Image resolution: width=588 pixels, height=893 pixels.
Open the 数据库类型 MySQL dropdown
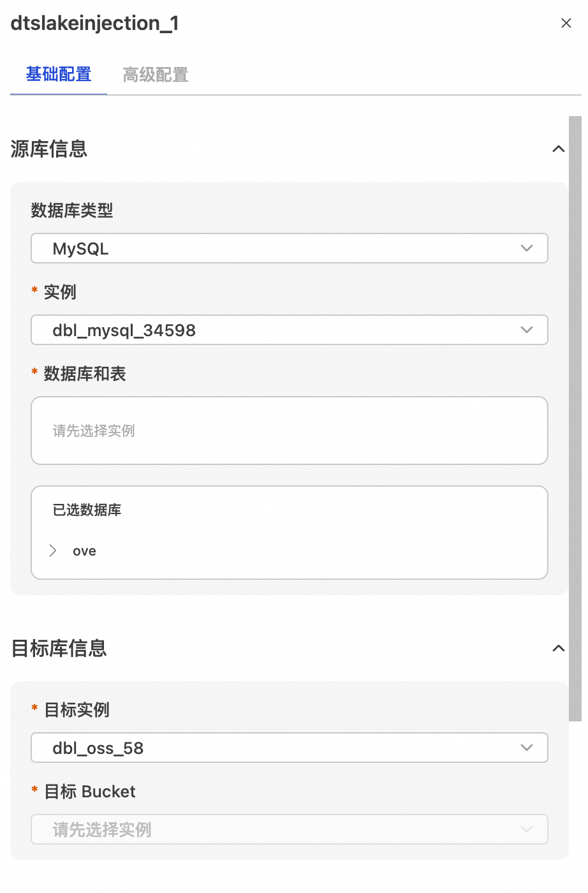point(281,249)
